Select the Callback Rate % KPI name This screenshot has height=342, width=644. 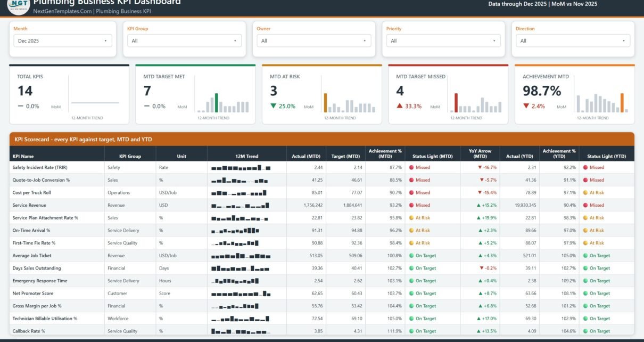tap(29, 331)
